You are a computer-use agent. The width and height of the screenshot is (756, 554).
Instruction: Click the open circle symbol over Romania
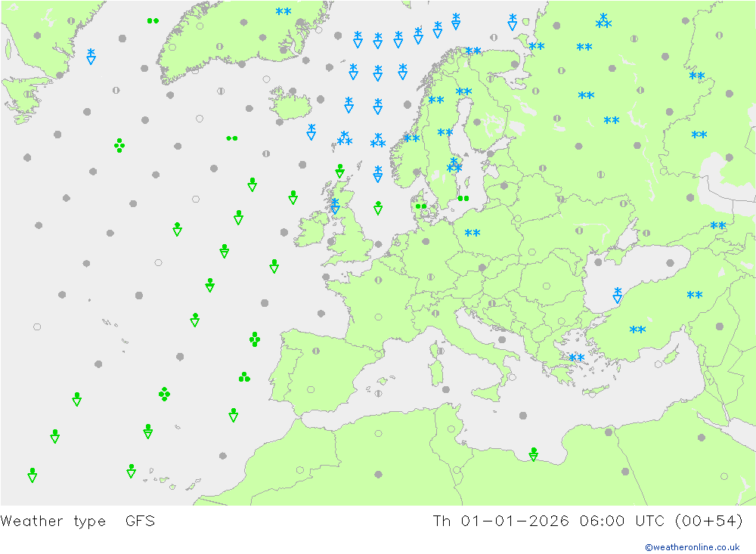[x=547, y=286]
